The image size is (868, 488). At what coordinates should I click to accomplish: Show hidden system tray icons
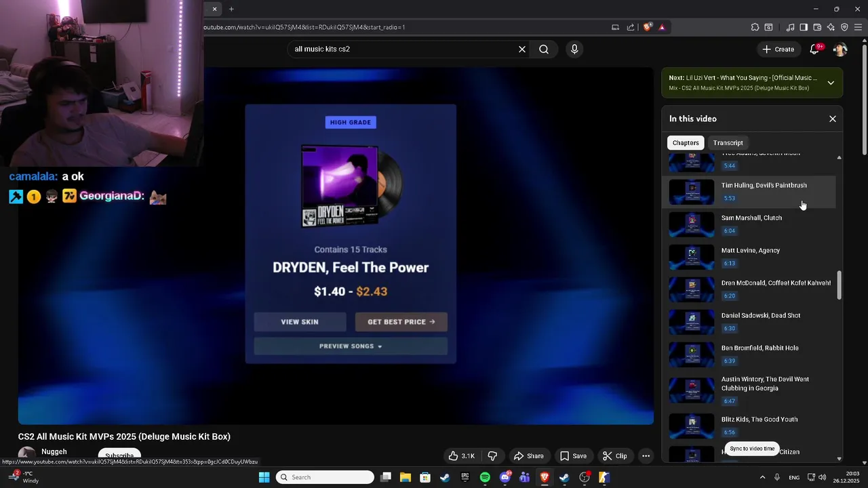pos(762,477)
